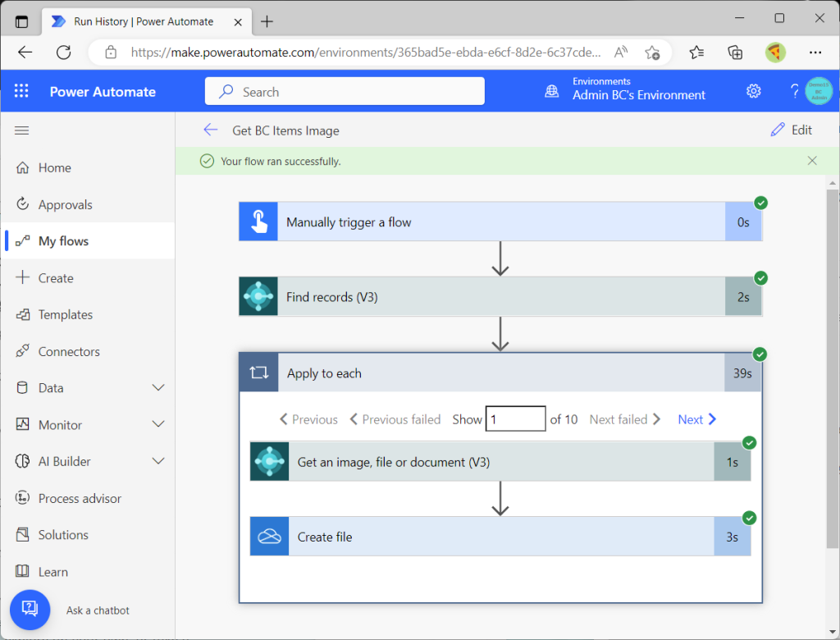
Task: Focus the Power Automate search box
Action: pos(345,92)
